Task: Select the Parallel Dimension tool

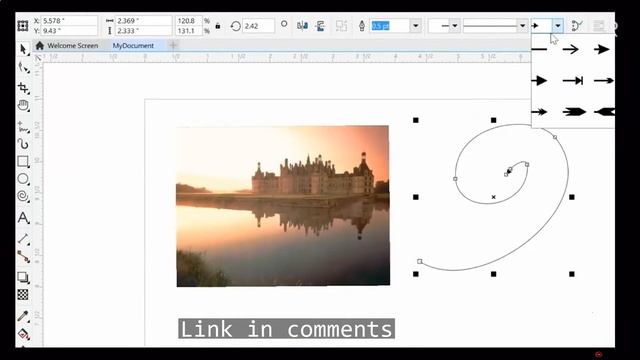Action: point(23,239)
